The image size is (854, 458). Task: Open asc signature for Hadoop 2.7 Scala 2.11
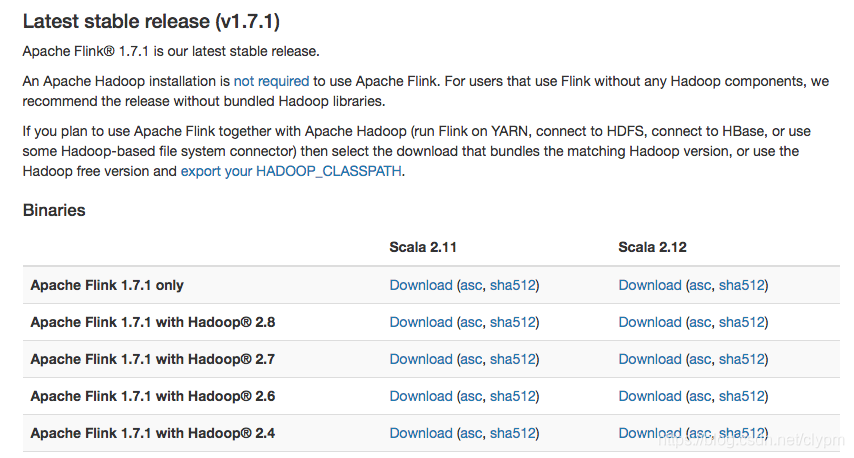(471, 359)
